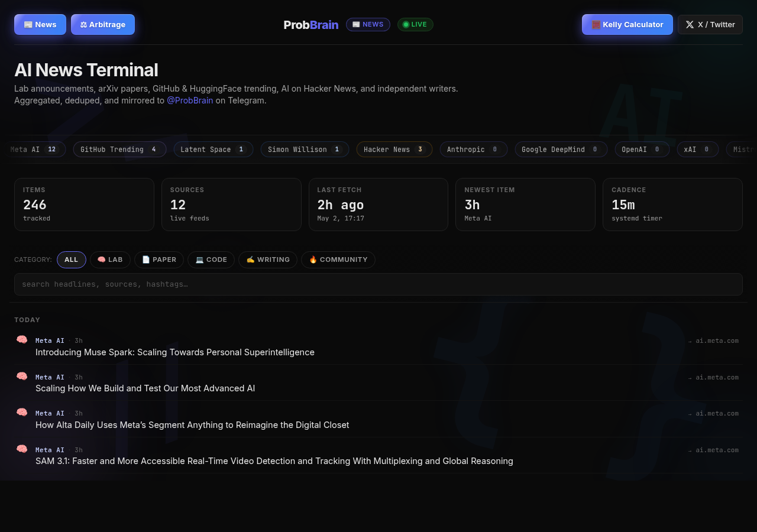Filter category by WRITING

click(268, 259)
